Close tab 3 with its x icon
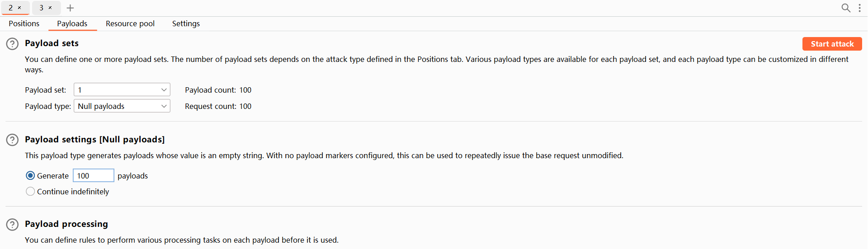 pos(50,8)
